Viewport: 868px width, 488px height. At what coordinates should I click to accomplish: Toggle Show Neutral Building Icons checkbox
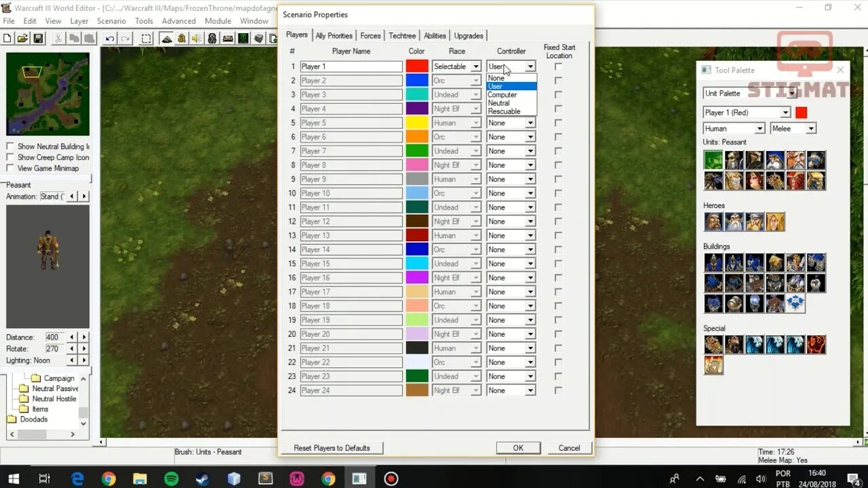[x=10, y=146]
